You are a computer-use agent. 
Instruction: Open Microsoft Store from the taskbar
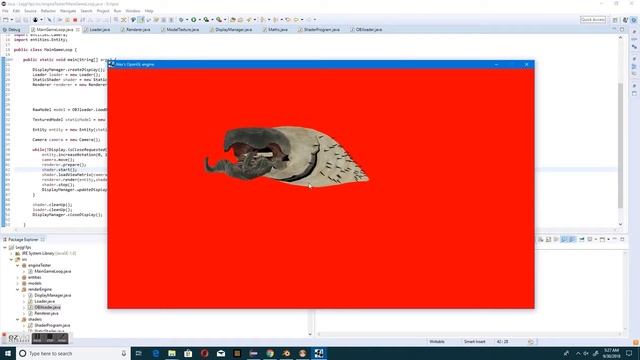coord(188,353)
